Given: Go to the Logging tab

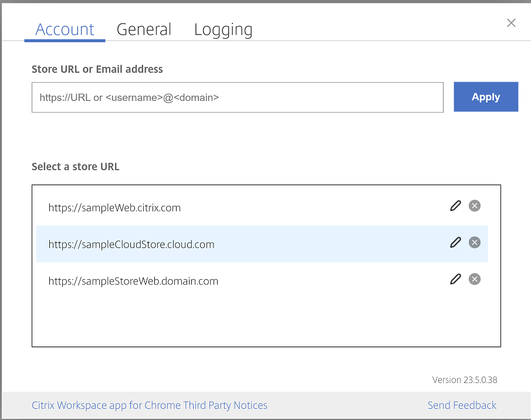Looking at the screenshot, I should (x=223, y=29).
